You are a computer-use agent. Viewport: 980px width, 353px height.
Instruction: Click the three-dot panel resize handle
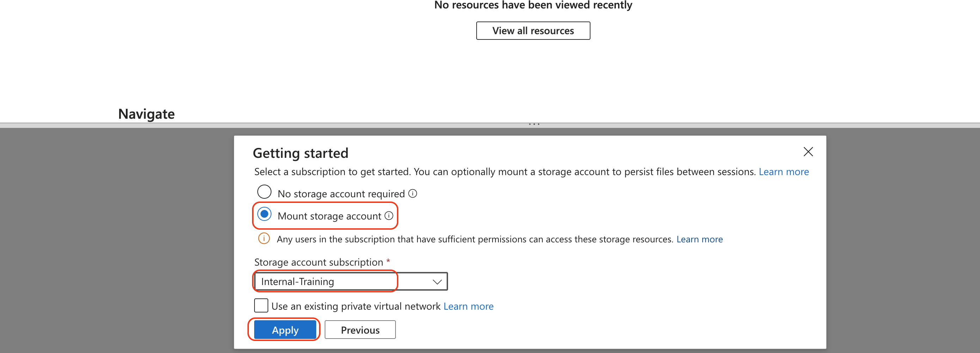[534, 124]
